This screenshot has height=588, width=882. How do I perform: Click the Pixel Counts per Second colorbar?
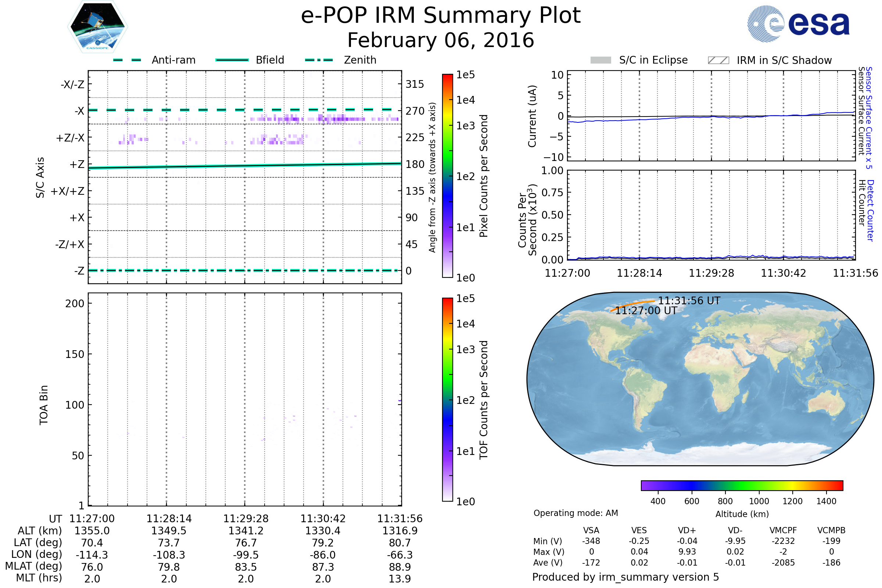[447, 176]
